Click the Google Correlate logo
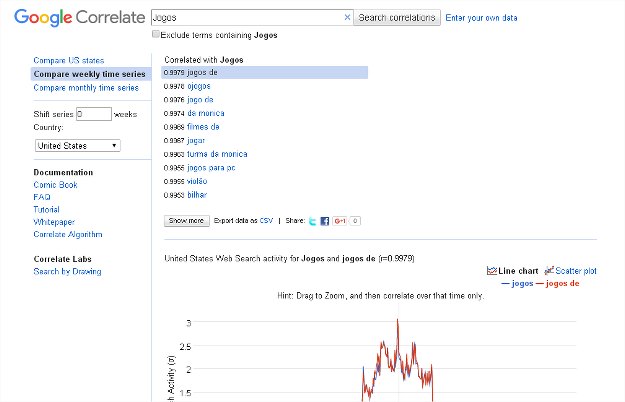Viewport: 625px width, 402px height. click(x=79, y=18)
